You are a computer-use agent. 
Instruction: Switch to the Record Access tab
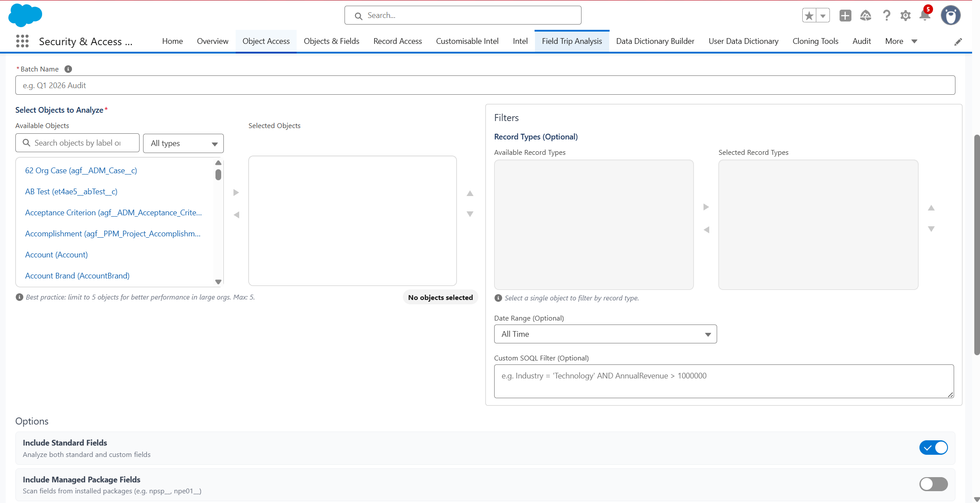[x=398, y=41]
